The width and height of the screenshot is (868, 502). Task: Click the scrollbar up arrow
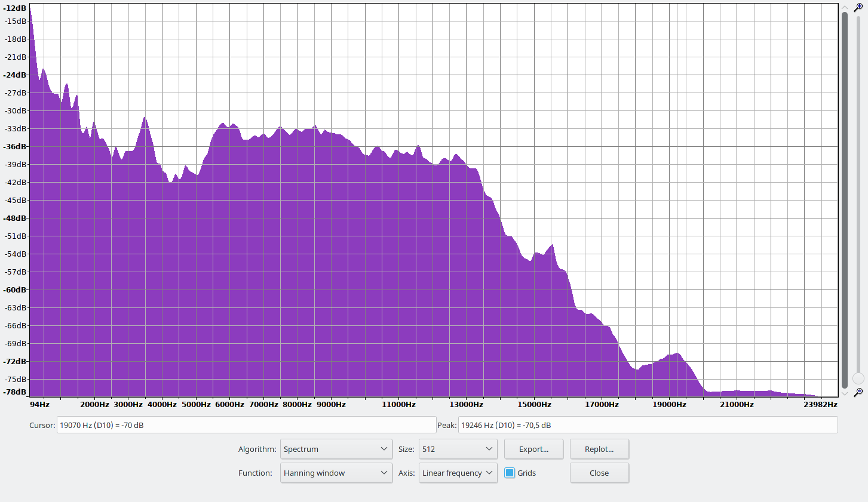pyautogui.click(x=845, y=7)
